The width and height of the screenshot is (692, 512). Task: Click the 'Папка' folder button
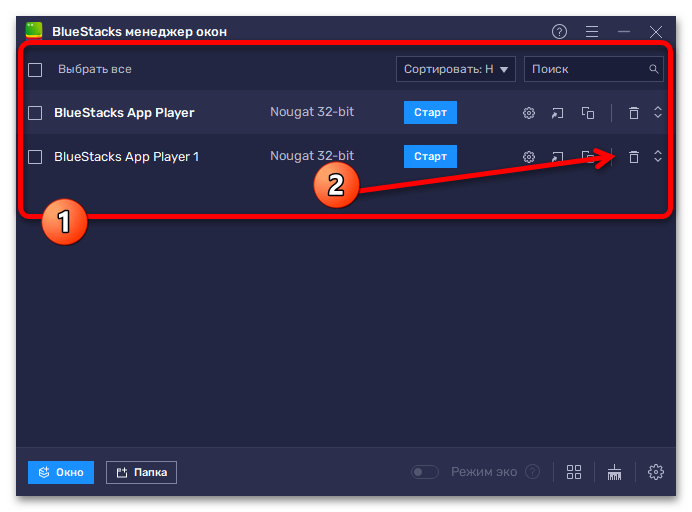(141, 472)
